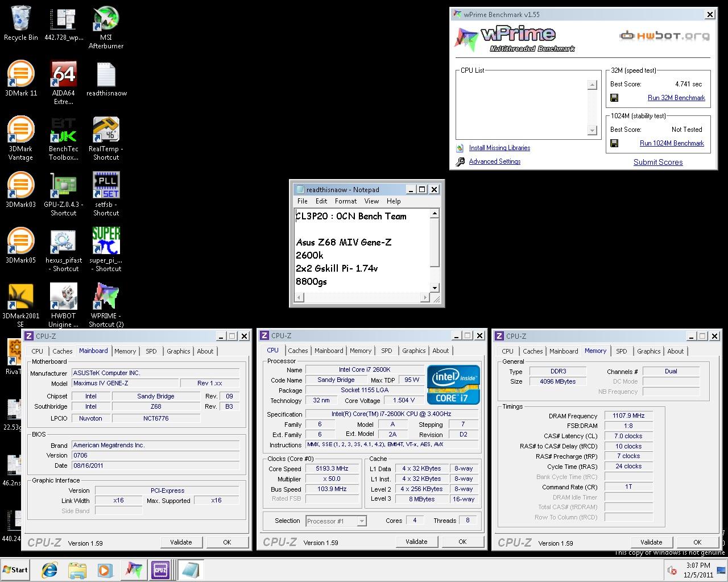Viewport: 728px width, 582px height.
Task: Click Run 1024M Benchmark link
Action: pyautogui.click(x=672, y=143)
